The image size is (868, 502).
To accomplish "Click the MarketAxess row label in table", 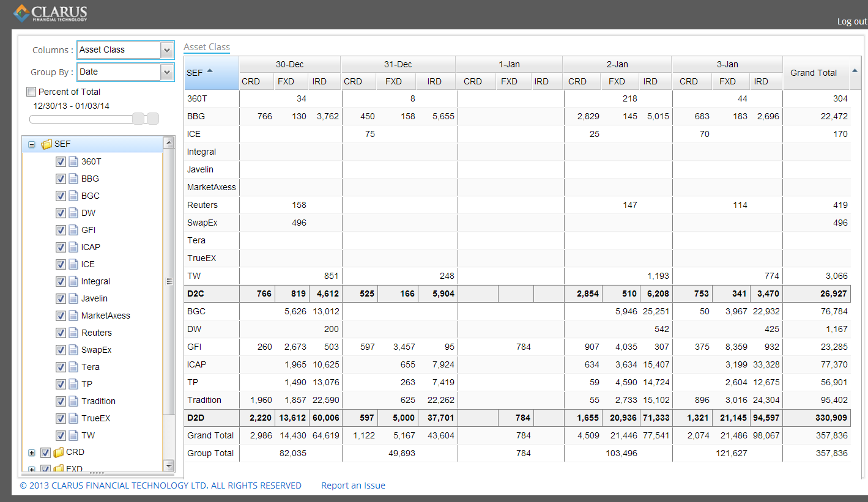I will pyautogui.click(x=212, y=187).
